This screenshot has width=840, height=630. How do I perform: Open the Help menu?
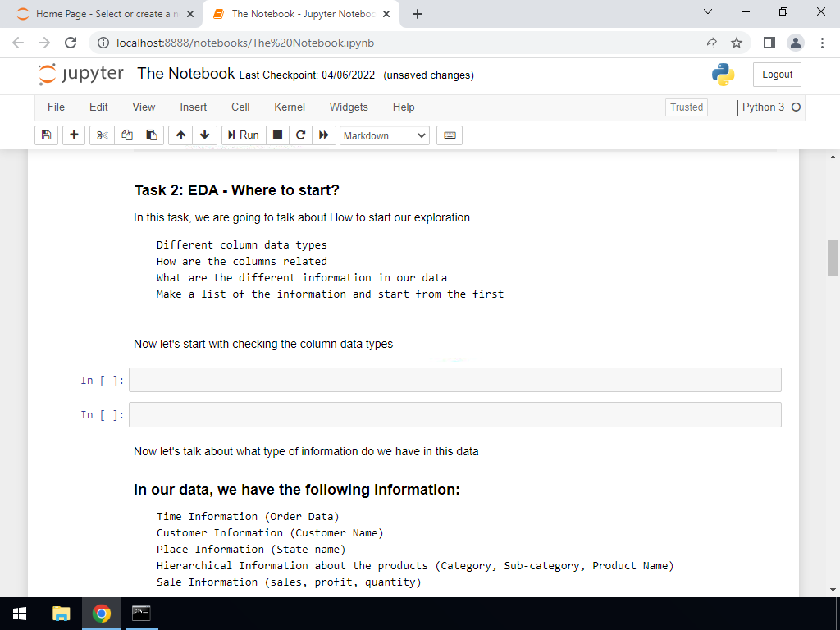[404, 107]
